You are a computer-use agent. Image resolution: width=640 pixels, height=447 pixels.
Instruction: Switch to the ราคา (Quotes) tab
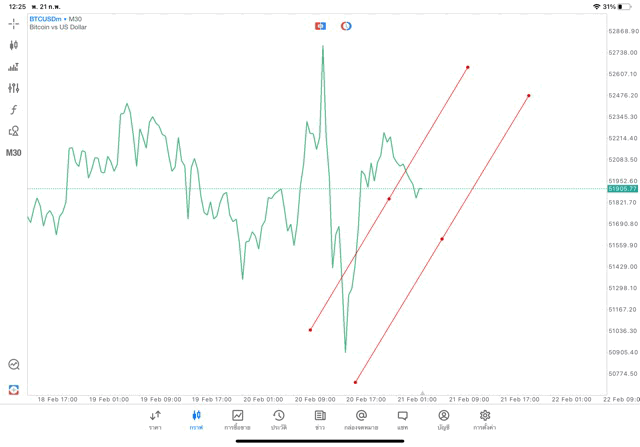pyautogui.click(x=155, y=419)
